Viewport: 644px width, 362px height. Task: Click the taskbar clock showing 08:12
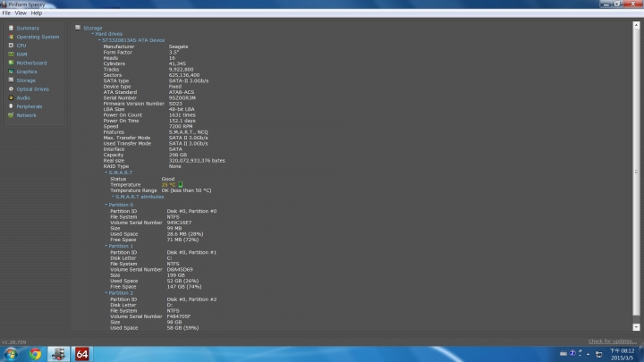coord(622,354)
